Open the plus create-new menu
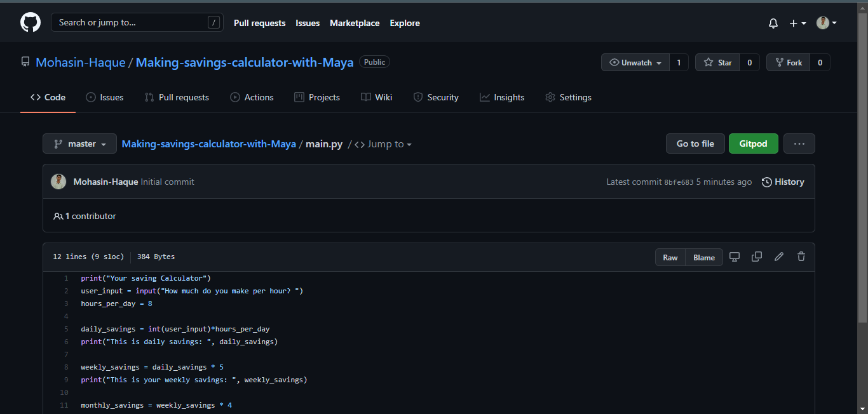The height and width of the screenshot is (414, 868). click(x=797, y=23)
